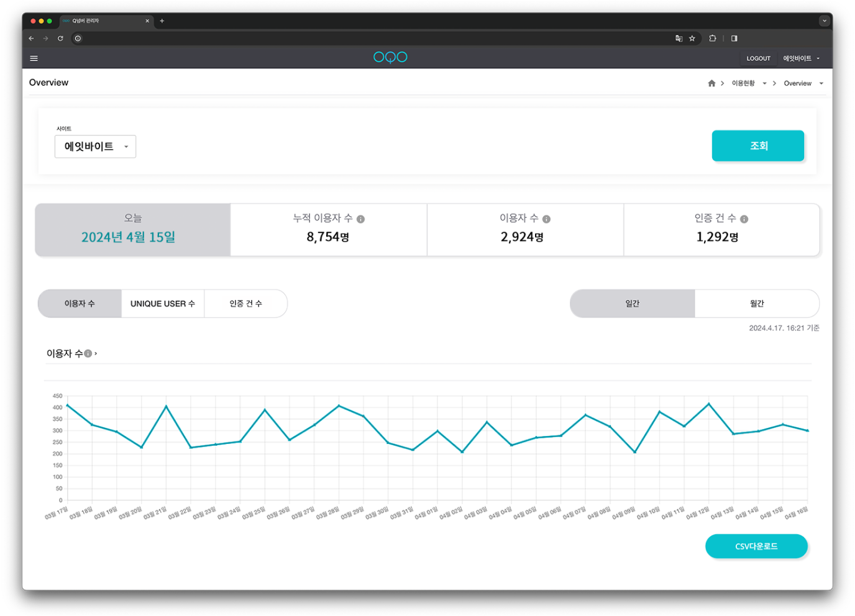Screen dimensions: 855x616
Task: Expand the 에잇바이트 account menu in header
Action: 801,58
